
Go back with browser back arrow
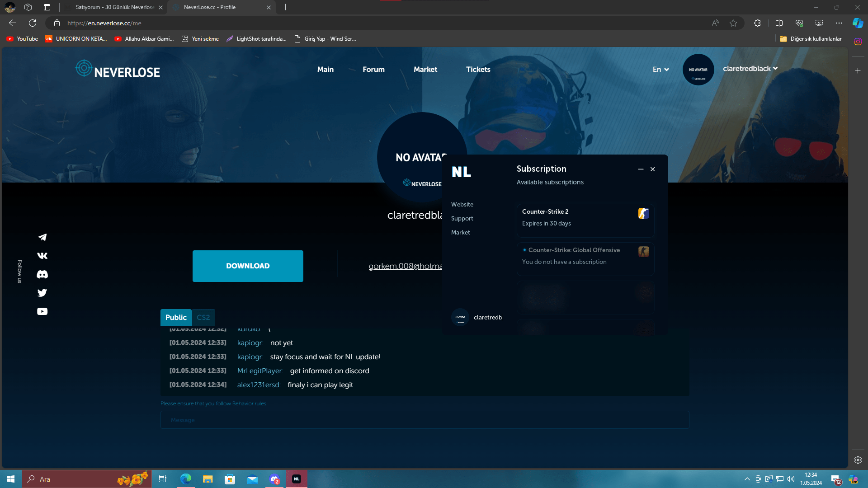(13, 23)
